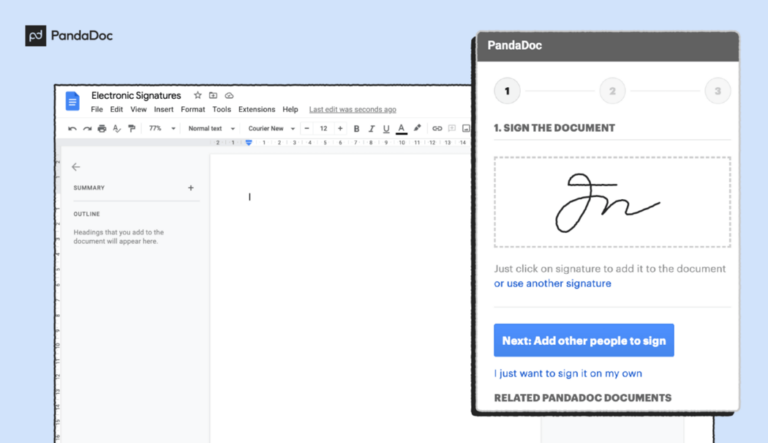Screen dimensions: 768x443
Task: Open the highlight color pen tool
Action: pyautogui.click(x=417, y=128)
